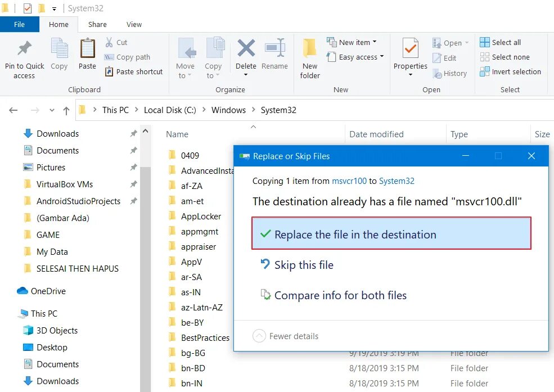This screenshot has height=392, width=554.
Task: Sort by the Name column header
Action: pos(177,134)
